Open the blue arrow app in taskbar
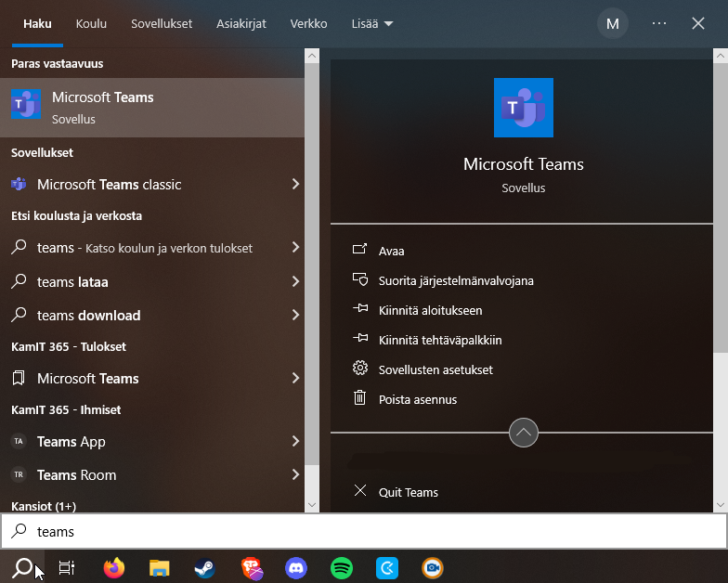The width and height of the screenshot is (728, 583). (386, 568)
